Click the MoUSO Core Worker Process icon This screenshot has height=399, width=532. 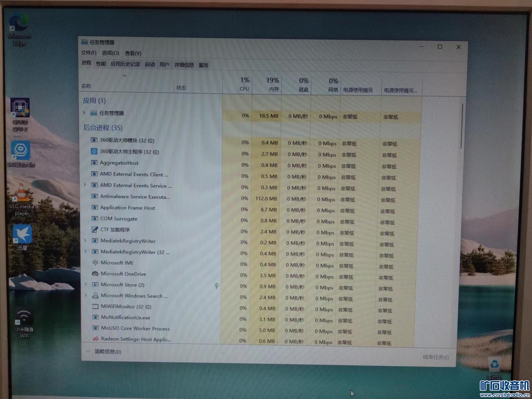[x=95, y=328]
